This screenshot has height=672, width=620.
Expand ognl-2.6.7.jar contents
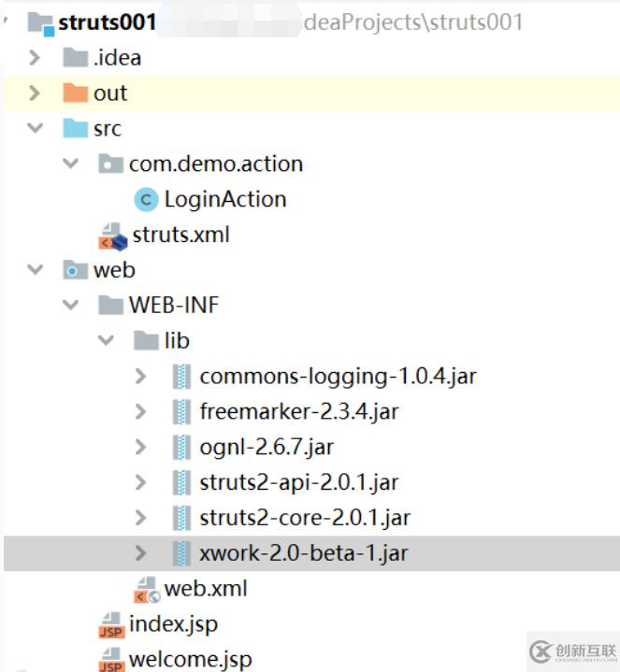(140, 447)
